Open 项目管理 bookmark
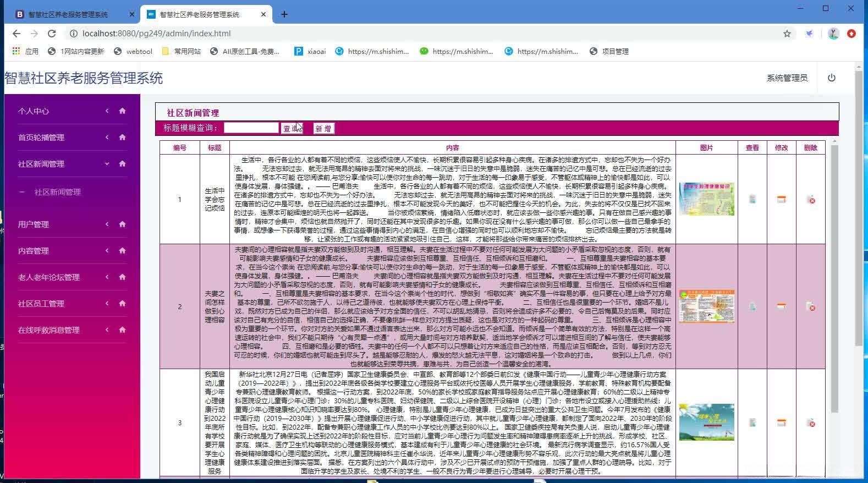Screen dimensions: 868x483 609,51
